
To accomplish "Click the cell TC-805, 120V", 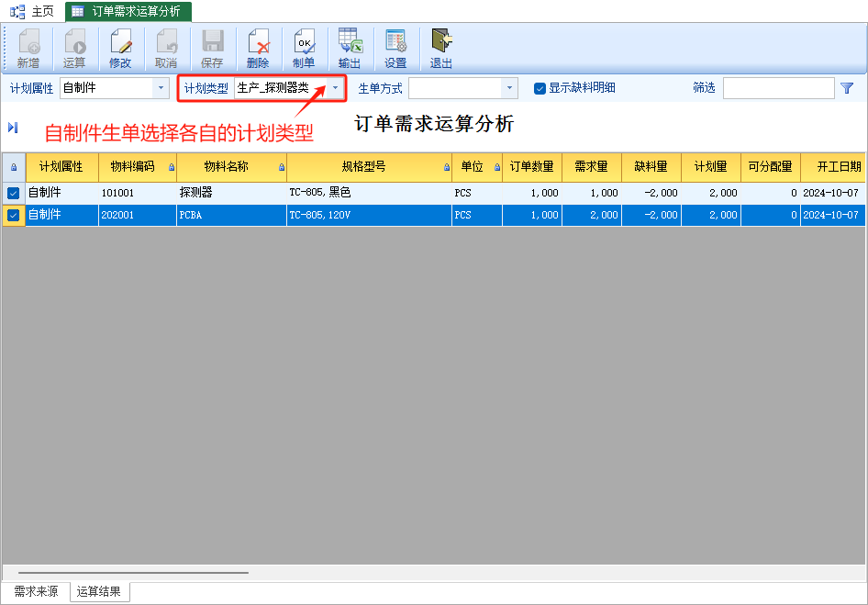I will tap(369, 215).
